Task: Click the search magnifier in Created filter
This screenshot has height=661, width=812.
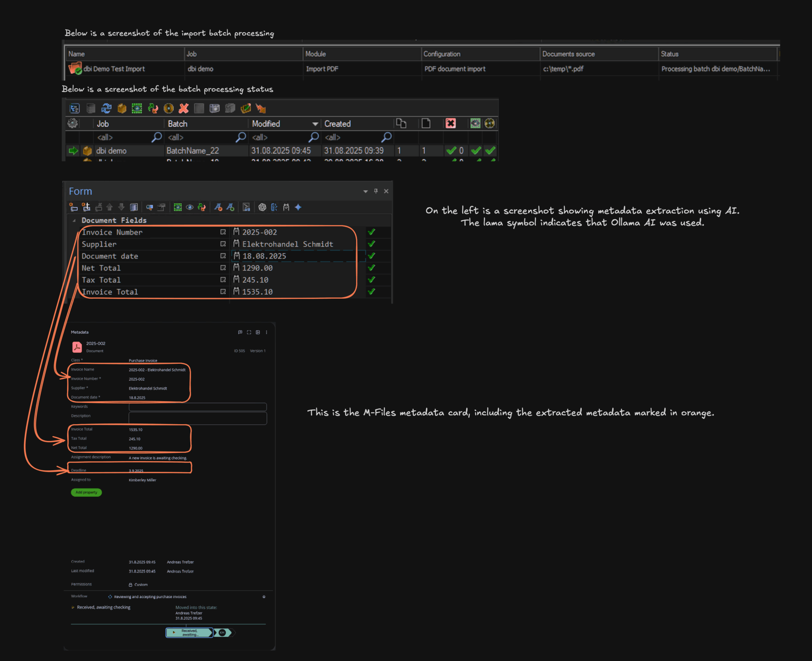Action: [387, 137]
